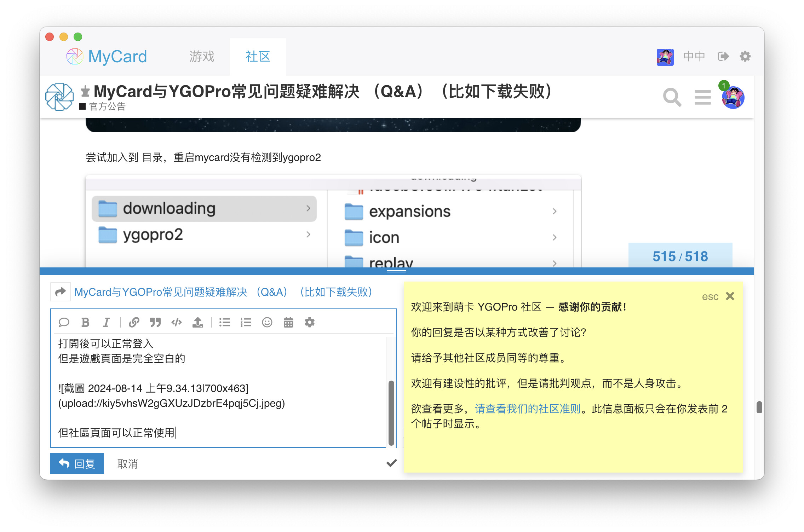Open the 请查看我们的社区准则 link

[x=528, y=409]
